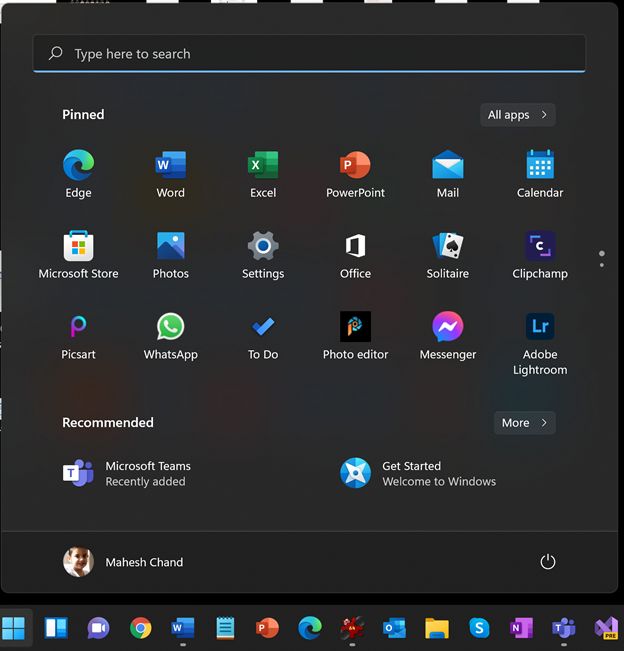624x651 pixels.
Task: Go to the next pinned apps page dot
Action: click(x=602, y=265)
